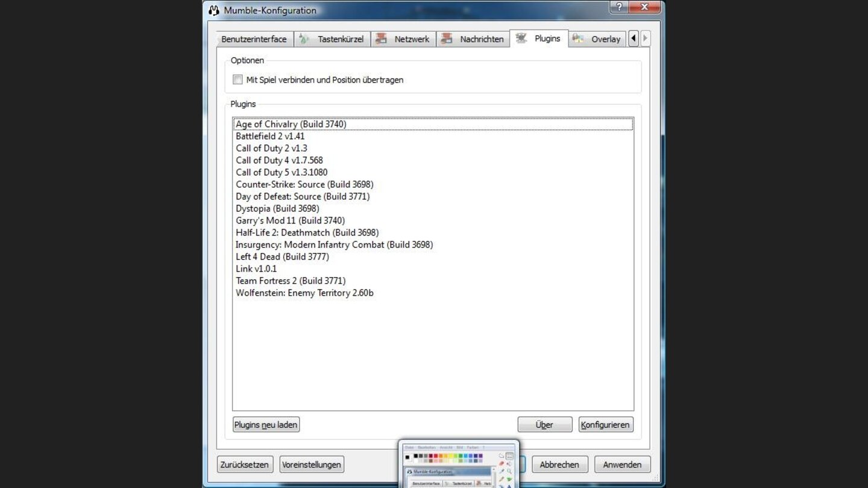Screen dimensions: 868x488
Task: Choose the 'Dystopia (Build 3698)' plugin
Action: coord(433,208)
